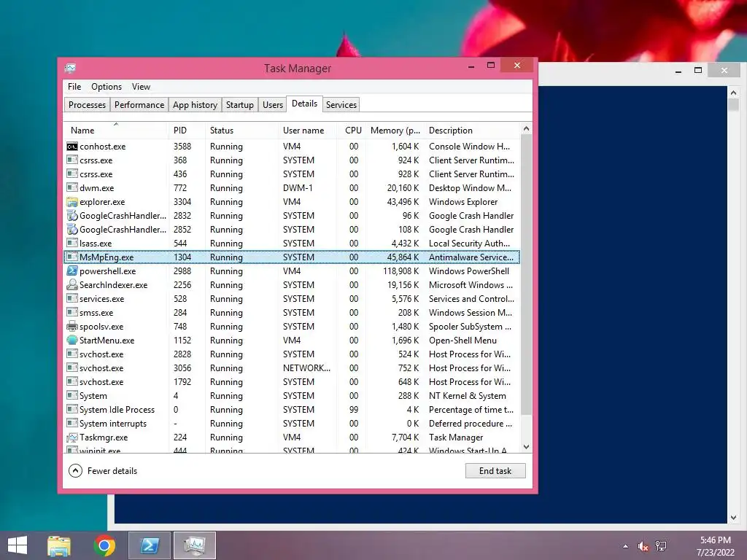
Task: Click the NETWORK... user name cell
Action: click(306, 368)
